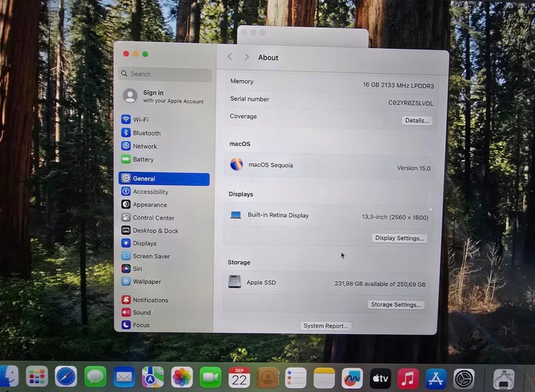
Task: Open Apple TV from the Dock
Action: point(381,379)
